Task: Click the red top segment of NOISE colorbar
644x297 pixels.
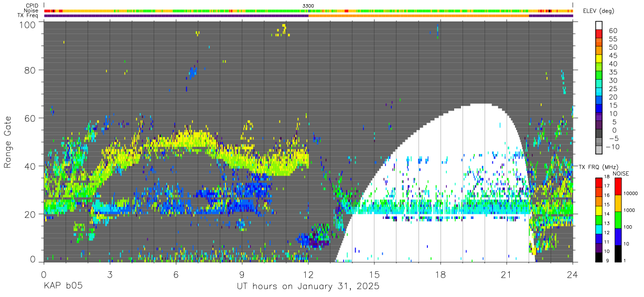Action: 618,186
